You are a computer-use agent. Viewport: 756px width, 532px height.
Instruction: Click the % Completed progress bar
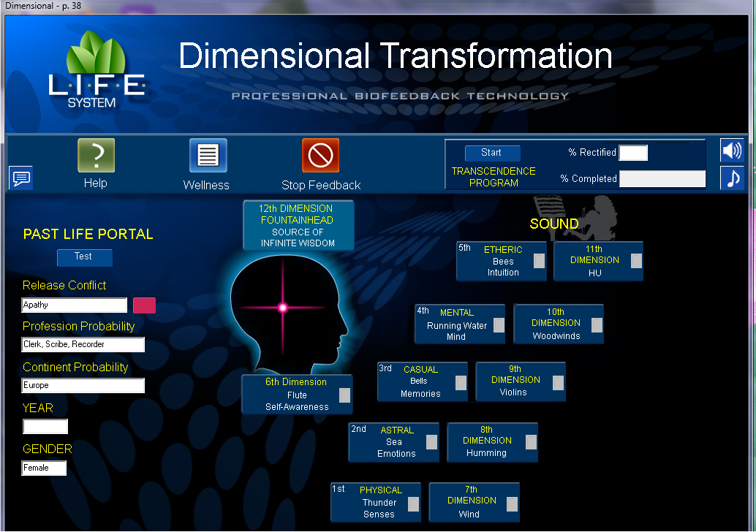pos(662,179)
